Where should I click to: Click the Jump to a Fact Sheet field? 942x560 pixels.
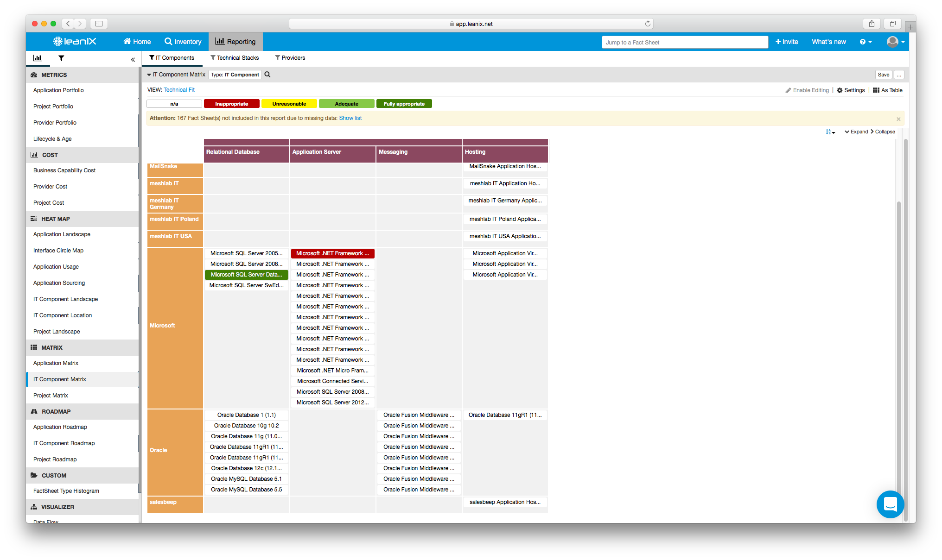point(684,42)
